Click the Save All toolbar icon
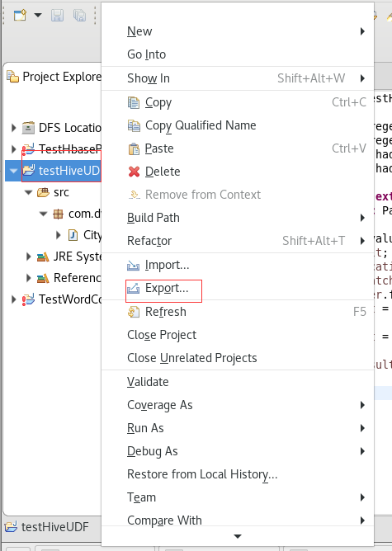 coord(79,16)
